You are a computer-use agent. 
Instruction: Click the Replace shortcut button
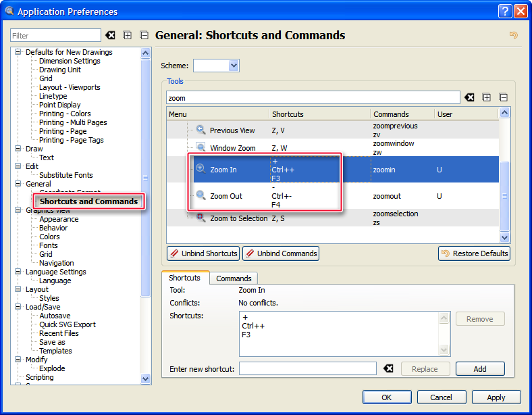tap(425, 369)
